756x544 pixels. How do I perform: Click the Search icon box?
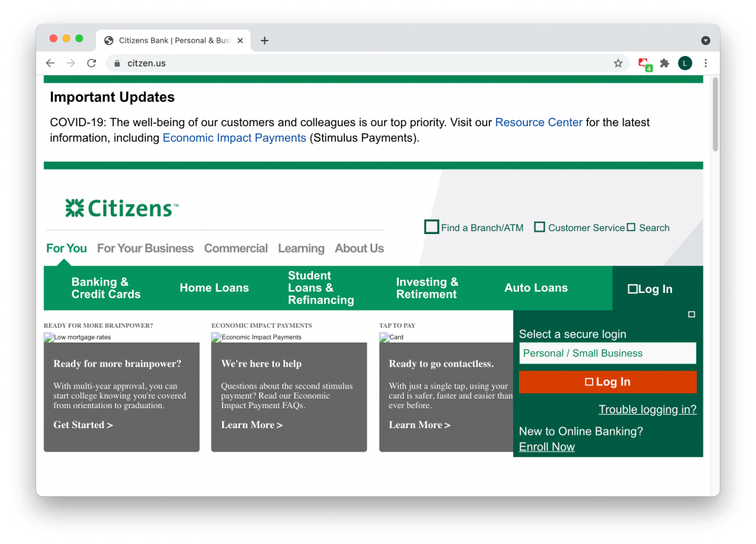[631, 227]
